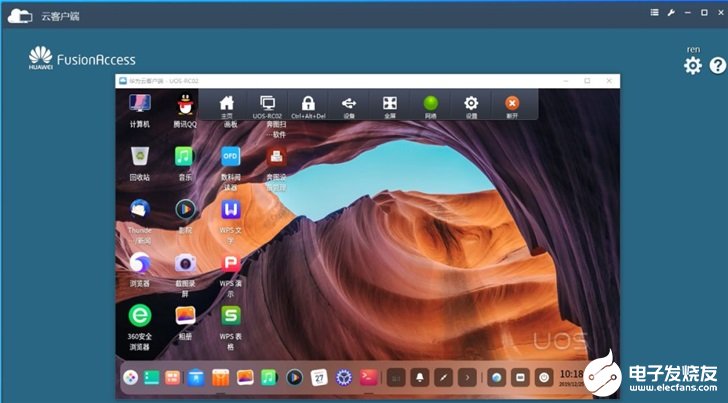Screen dimensions: 728x403
Task: Expand the tray with the chevron arrow
Action: (467, 377)
